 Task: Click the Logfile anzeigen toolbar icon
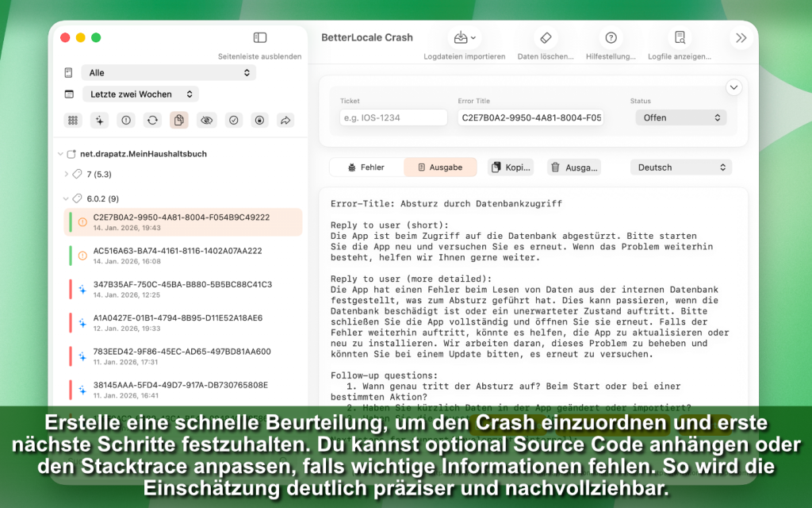coord(679,38)
